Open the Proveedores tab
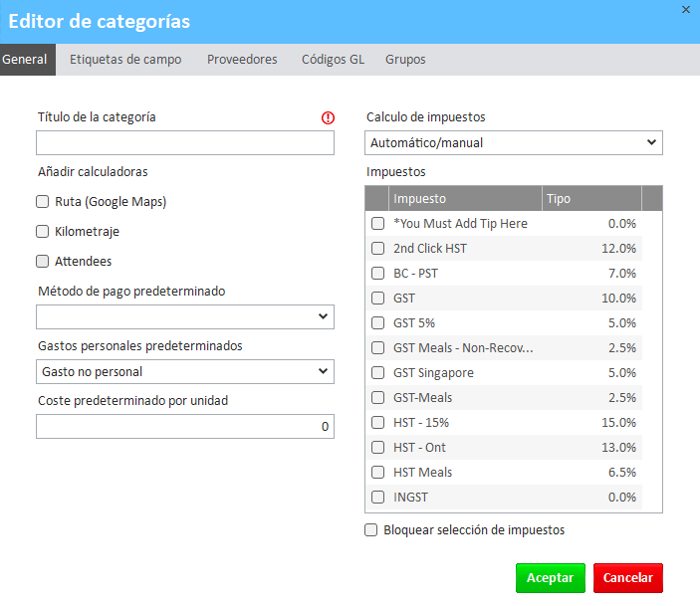 click(242, 60)
